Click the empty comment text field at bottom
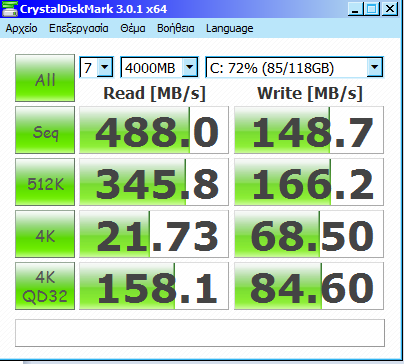This screenshot has height=364, width=404. pyautogui.click(x=200, y=333)
